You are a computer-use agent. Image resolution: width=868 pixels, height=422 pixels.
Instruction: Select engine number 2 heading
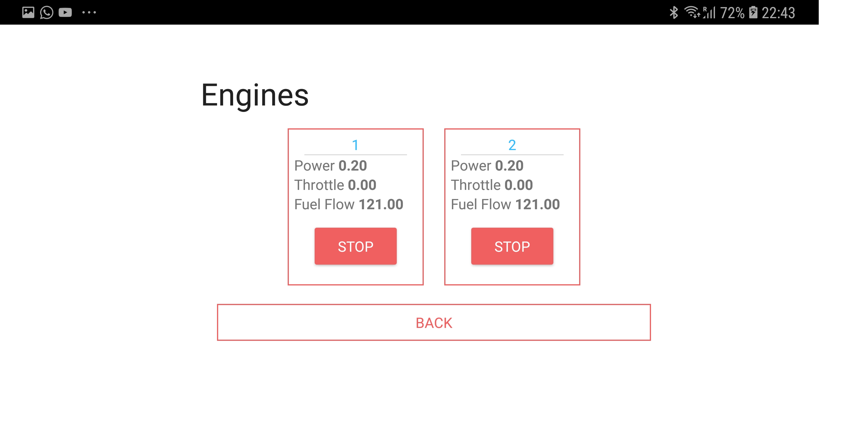tap(512, 145)
